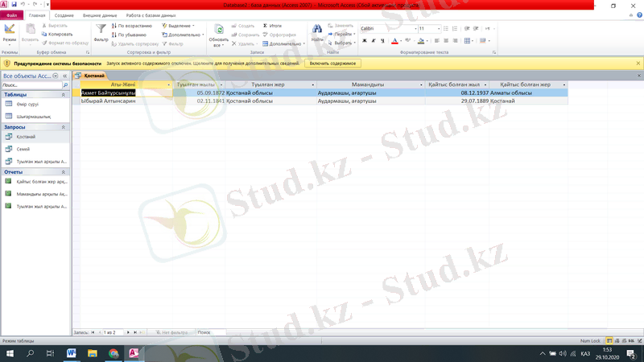Toggle italic text formatting
The width and height of the screenshot is (644, 362).
tap(374, 41)
